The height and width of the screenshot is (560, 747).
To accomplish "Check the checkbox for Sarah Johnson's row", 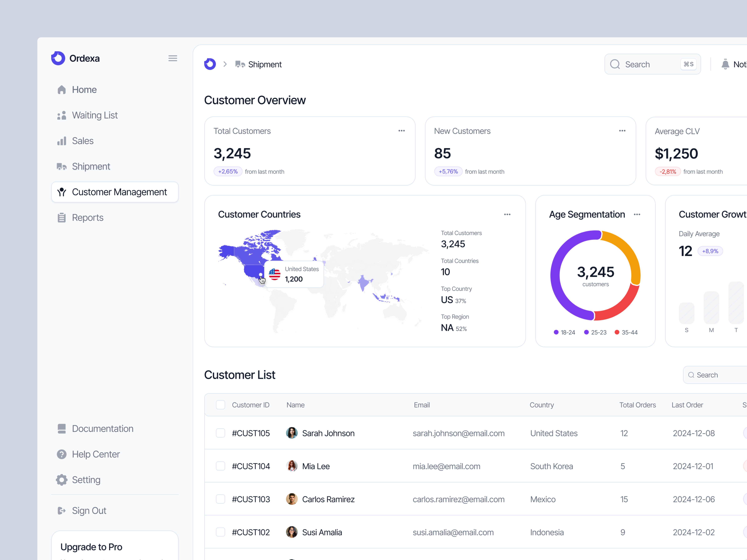I will pyautogui.click(x=221, y=433).
